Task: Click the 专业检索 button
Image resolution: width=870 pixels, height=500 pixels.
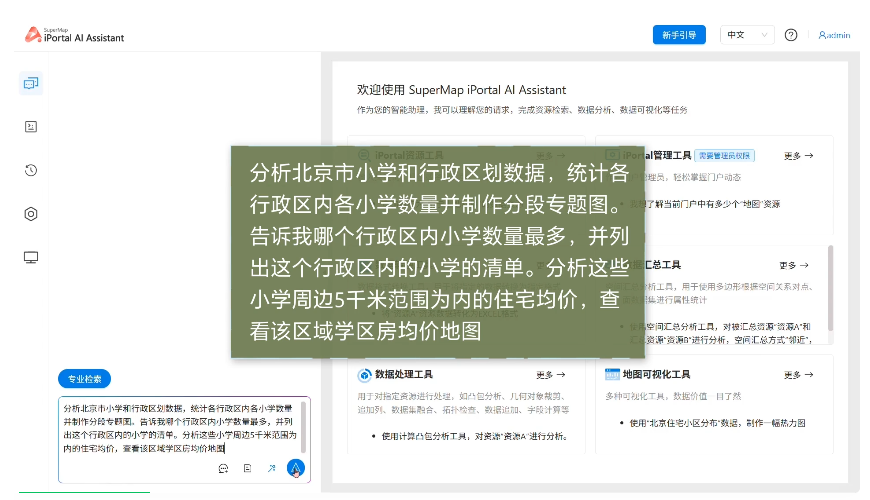Action: click(x=85, y=379)
